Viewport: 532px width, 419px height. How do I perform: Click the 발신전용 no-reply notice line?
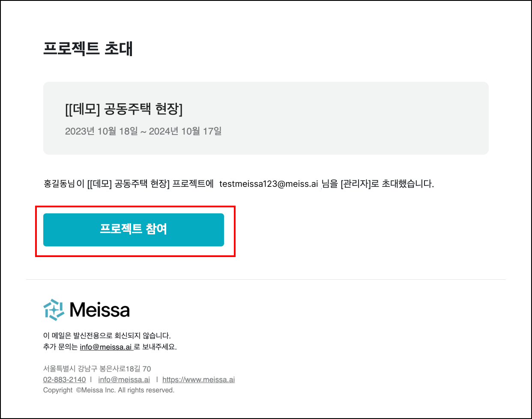[x=107, y=335]
